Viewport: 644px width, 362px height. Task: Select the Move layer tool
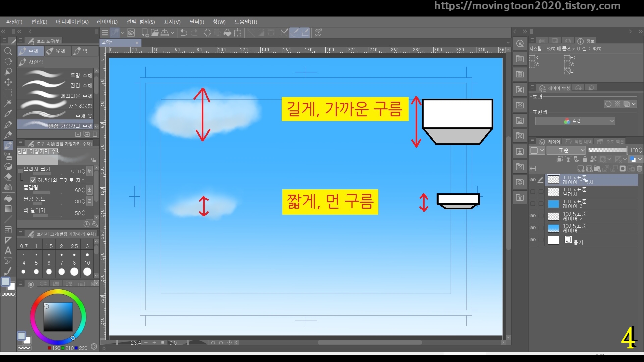click(x=8, y=82)
